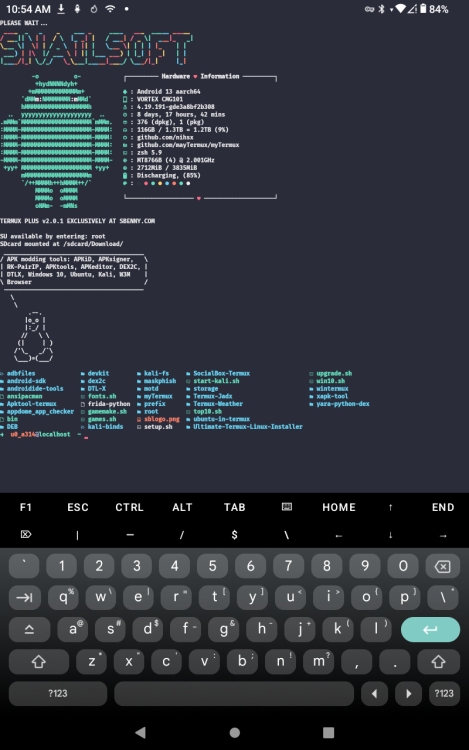This screenshot has height=750, width=469.
Task: Tap the kali-fs directory name
Action: point(156,373)
